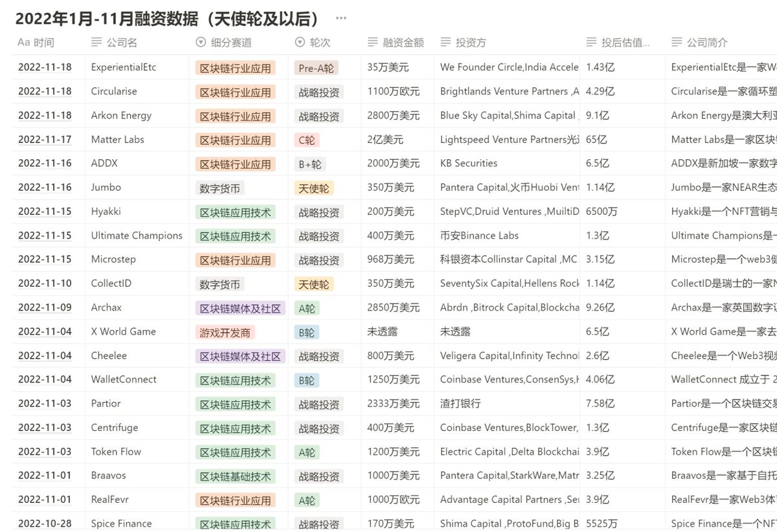Select the Archax company cell

pos(106,307)
